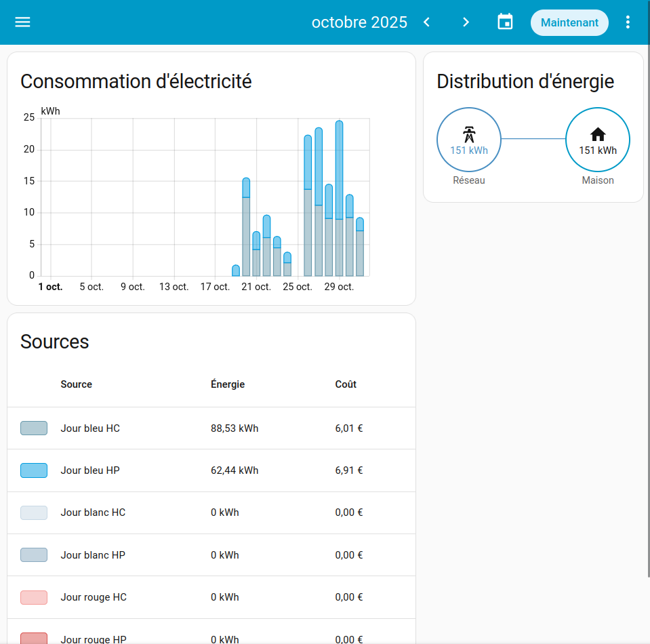Click the Réseau grid pylon circle

click(x=469, y=140)
